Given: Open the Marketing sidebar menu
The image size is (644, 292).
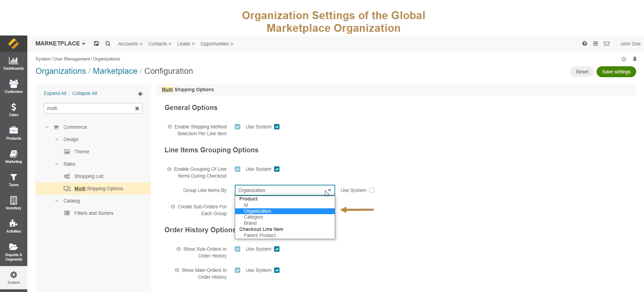Looking at the screenshot, I should (x=14, y=157).
